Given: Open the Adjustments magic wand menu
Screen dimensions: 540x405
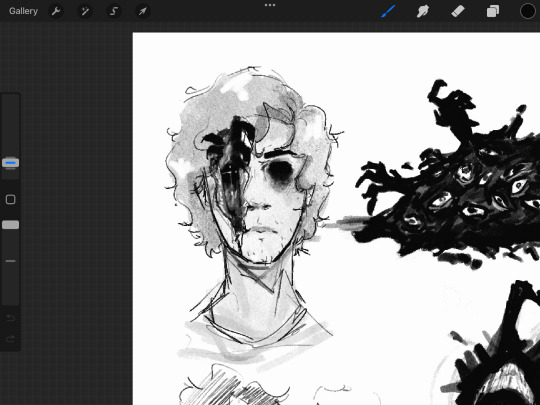Looking at the screenshot, I should pos(85,11).
